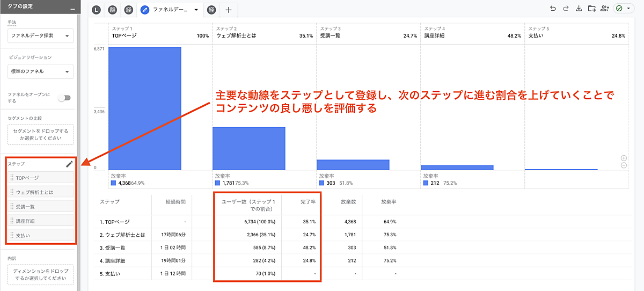The image size is (644, 291).
Task: Click the folder export icon
Action: 592,9
